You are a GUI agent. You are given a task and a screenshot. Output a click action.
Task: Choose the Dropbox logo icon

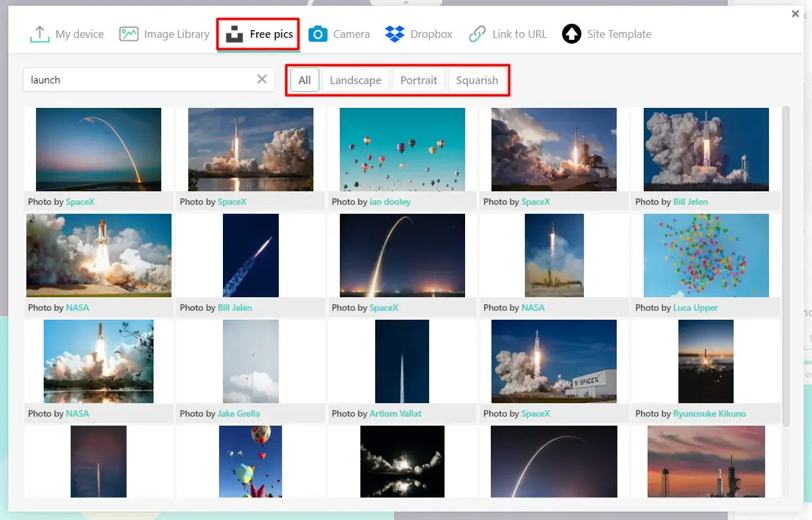(394, 34)
